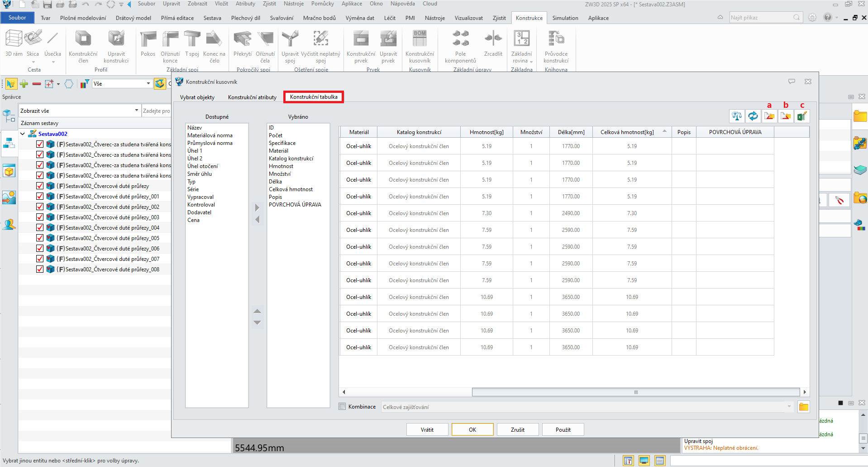The height and width of the screenshot is (467, 868).
Task: Select the 3D rám tool
Action: 14,43
